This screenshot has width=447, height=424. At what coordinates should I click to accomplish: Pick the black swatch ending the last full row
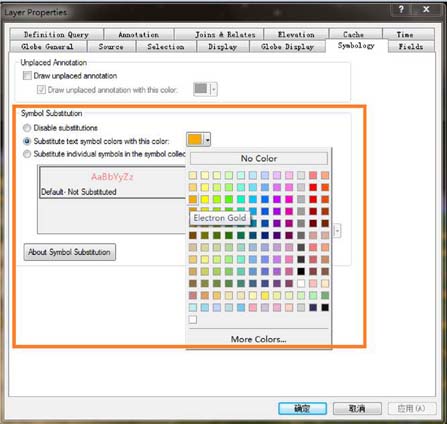325,307
